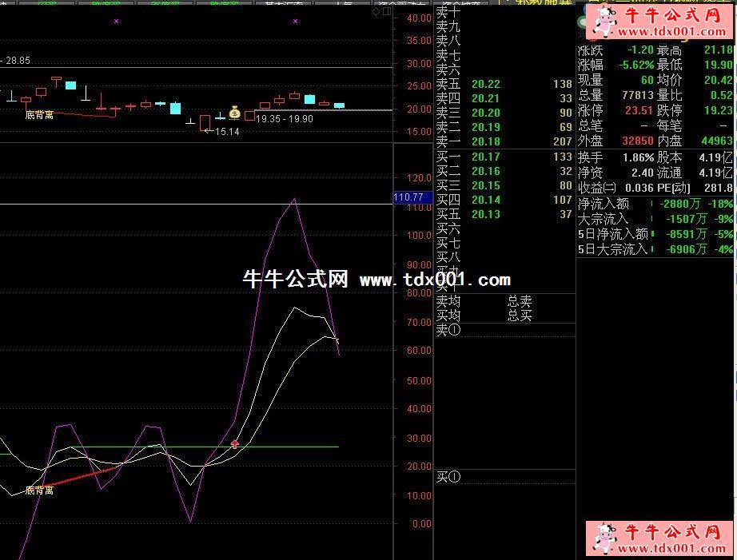Click the red divergence line in indicator
Screen dimensions: 737x560
80,477
